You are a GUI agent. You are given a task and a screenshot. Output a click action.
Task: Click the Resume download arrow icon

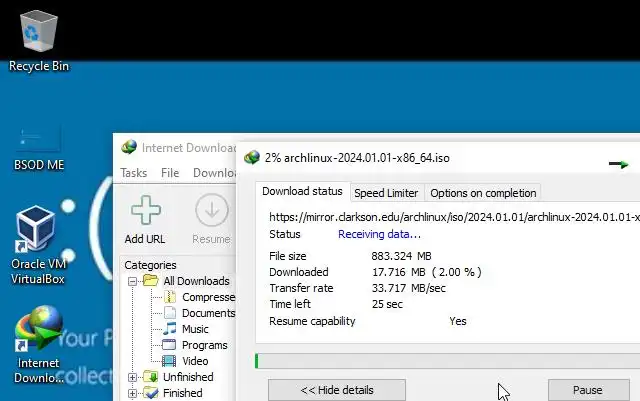(211, 210)
